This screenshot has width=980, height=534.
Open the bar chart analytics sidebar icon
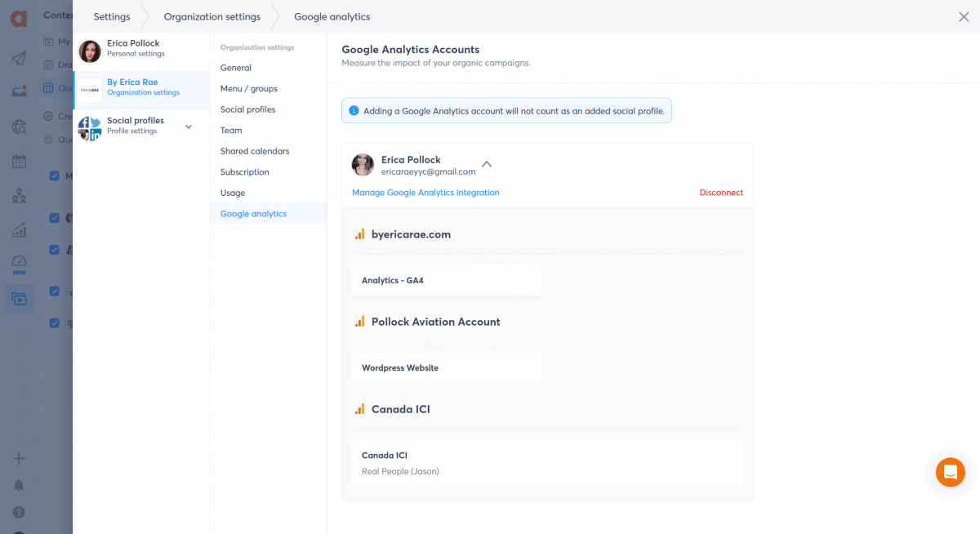click(19, 230)
